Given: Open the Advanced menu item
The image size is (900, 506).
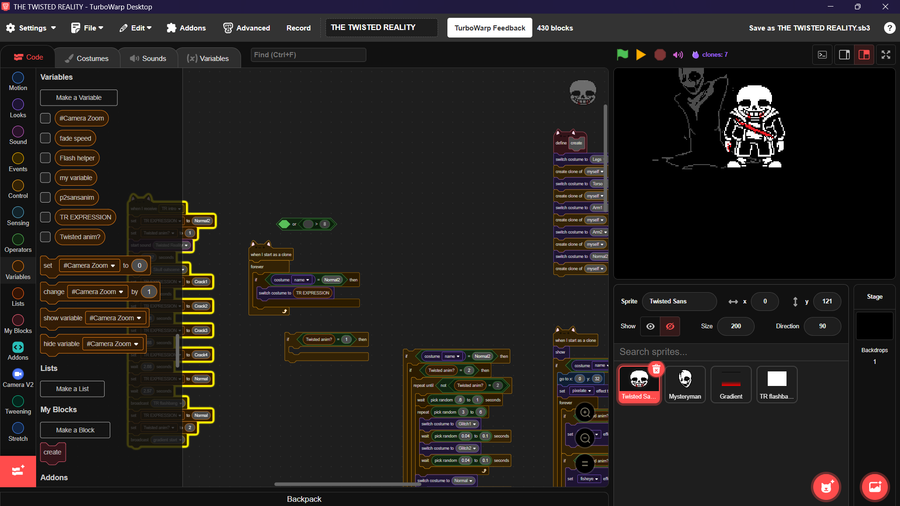Looking at the screenshot, I should click(x=246, y=28).
